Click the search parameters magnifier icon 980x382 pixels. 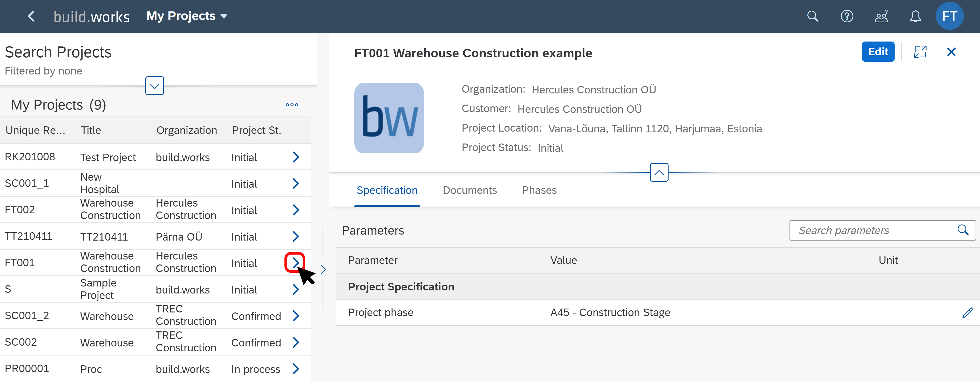point(963,230)
